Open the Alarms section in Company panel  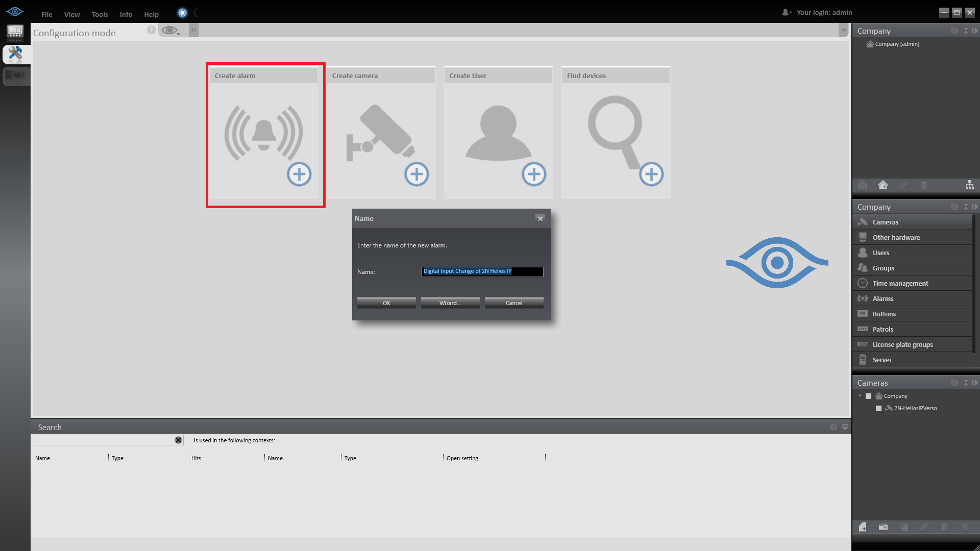coord(883,299)
